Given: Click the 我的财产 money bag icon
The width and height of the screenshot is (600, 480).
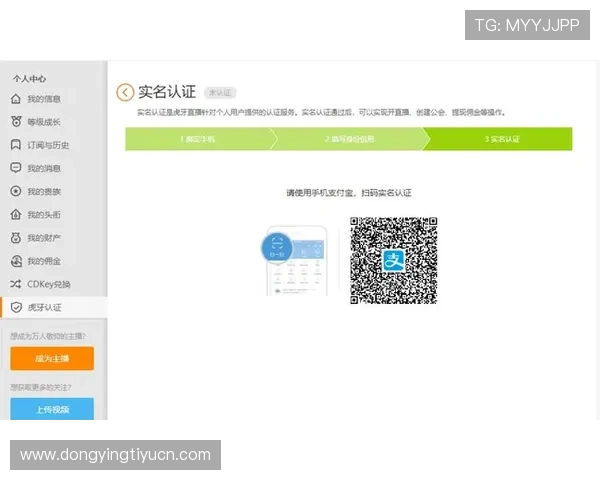Looking at the screenshot, I should pos(16,238).
